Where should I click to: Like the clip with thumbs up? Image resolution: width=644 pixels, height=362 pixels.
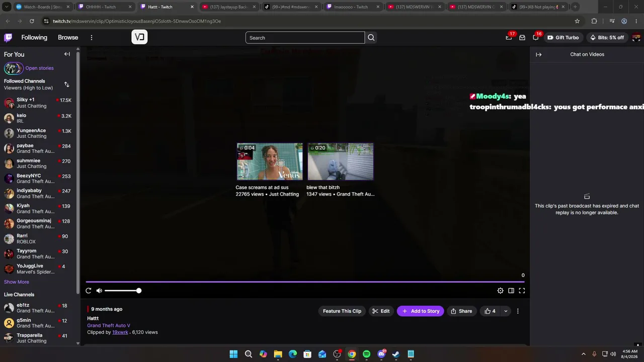point(490,311)
